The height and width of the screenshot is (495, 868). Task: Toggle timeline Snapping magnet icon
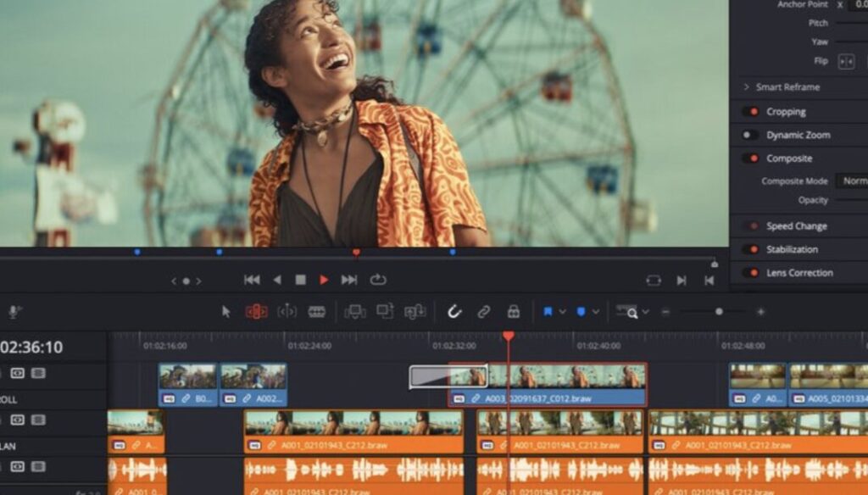point(454,312)
